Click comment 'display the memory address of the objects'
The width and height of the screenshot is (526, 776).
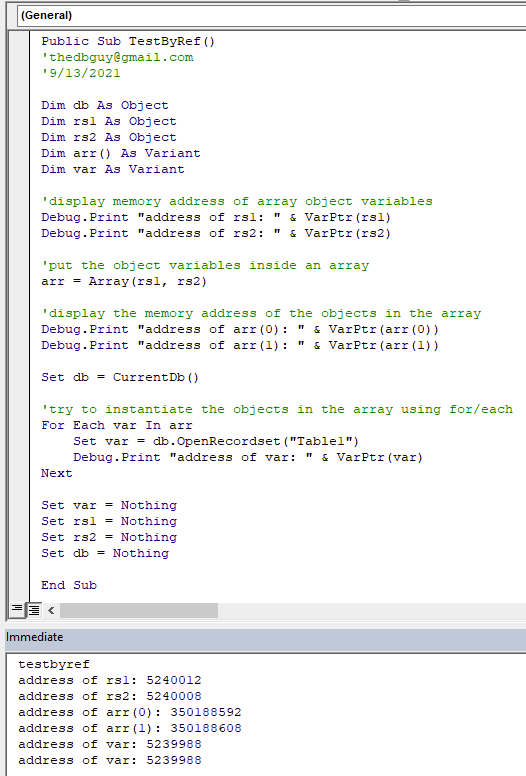(x=261, y=313)
